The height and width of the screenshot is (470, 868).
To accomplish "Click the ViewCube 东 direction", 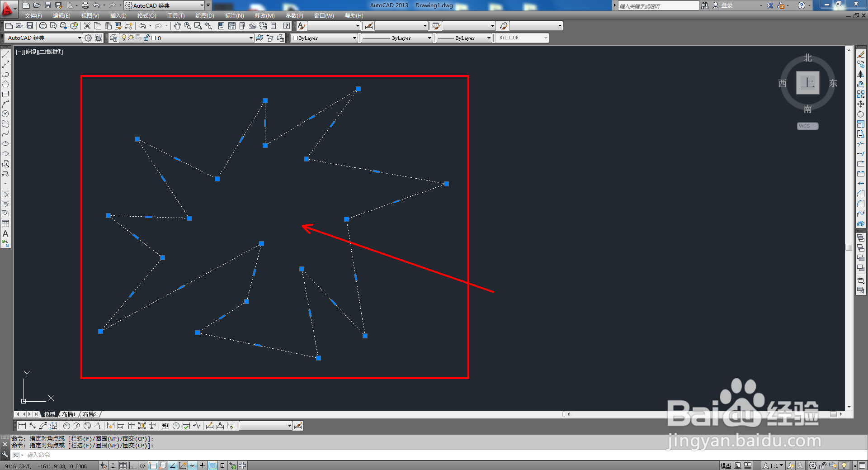I will pyautogui.click(x=833, y=83).
